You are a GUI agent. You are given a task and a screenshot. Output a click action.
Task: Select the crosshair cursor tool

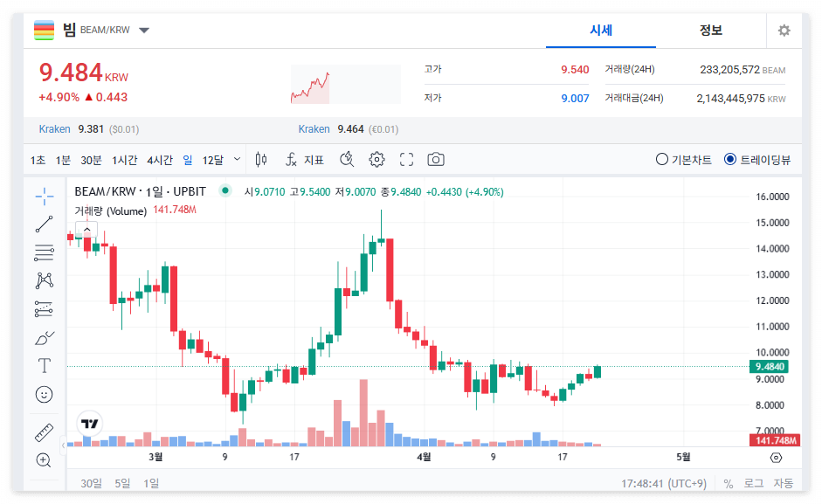point(45,197)
